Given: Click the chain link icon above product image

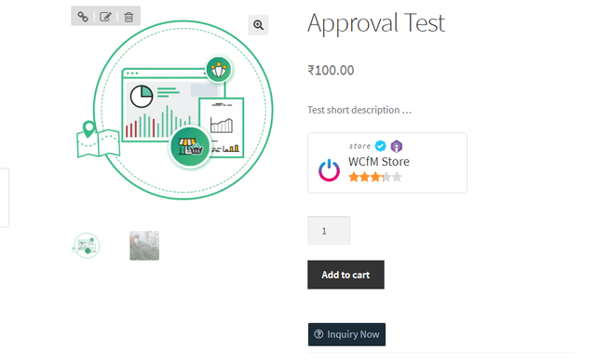Looking at the screenshot, I should point(83,17).
